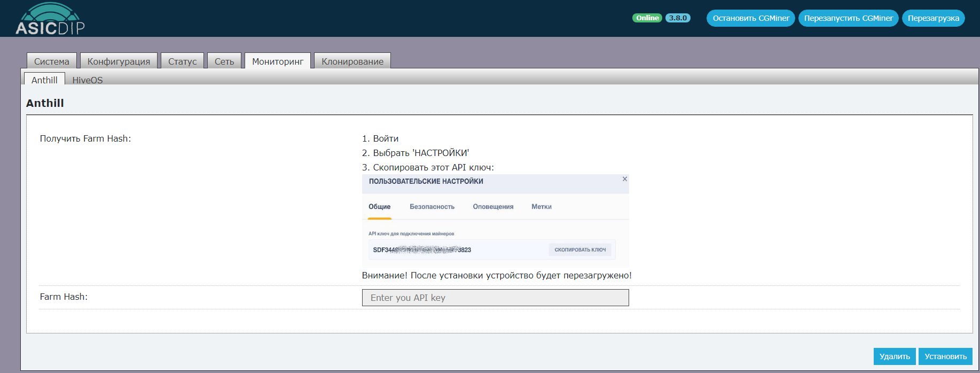The height and width of the screenshot is (373, 980).
Task: Go to the Сеть tab
Action: pyautogui.click(x=224, y=61)
